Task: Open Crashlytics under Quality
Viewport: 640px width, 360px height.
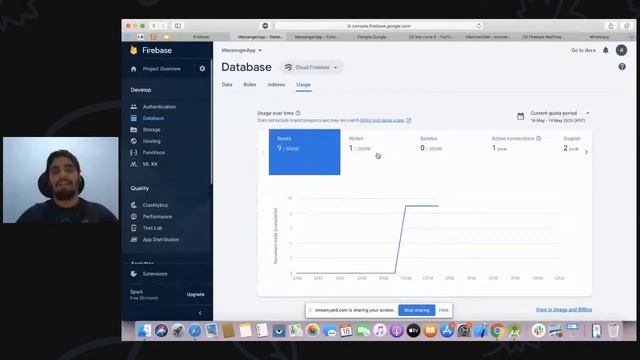Action: [x=149, y=205]
